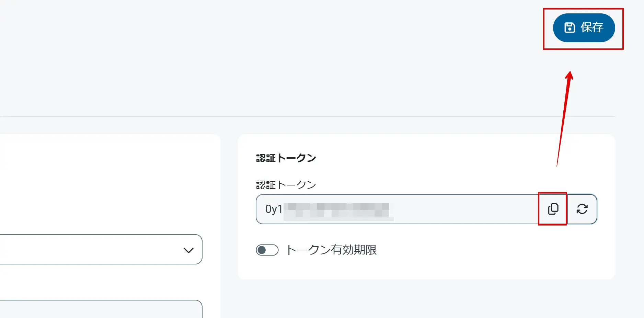Click the downward chevron of the combo box
Screen dimensions: 644x318
pos(188,250)
